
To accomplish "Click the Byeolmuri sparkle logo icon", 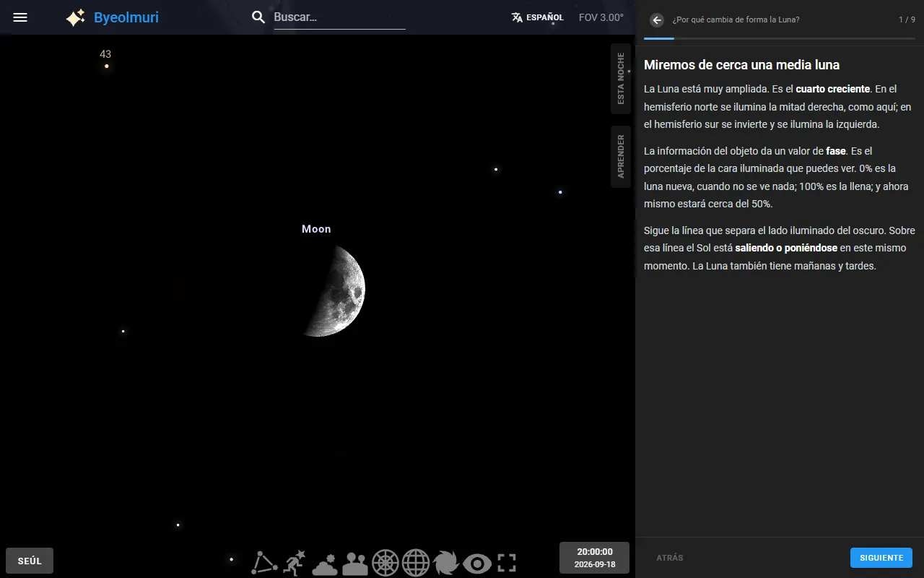I will (x=76, y=17).
